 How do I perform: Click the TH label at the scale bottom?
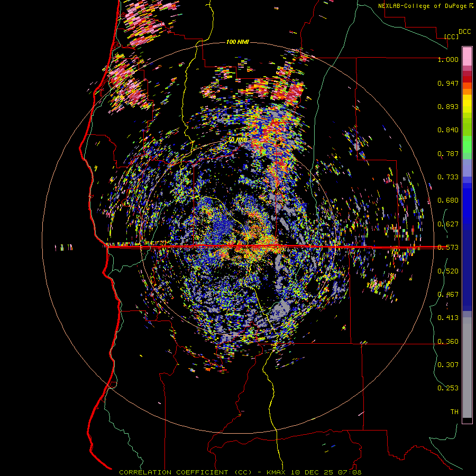click(x=454, y=412)
